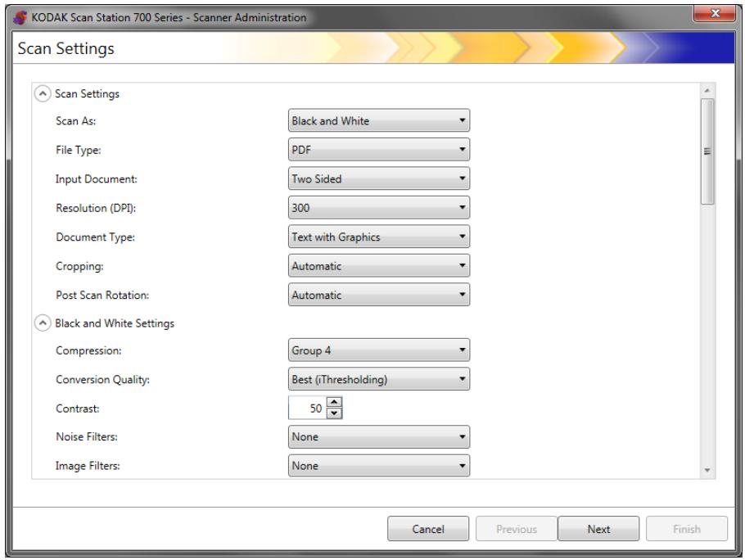Open the Compression dropdown showing Group 4
This screenshot has width=745, height=560.
click(x=379, y=350)
